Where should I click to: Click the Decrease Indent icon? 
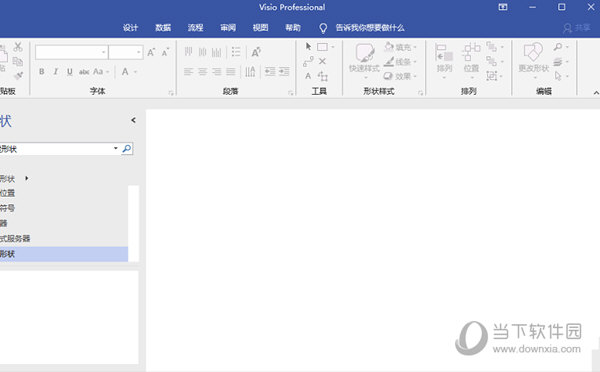270,72
